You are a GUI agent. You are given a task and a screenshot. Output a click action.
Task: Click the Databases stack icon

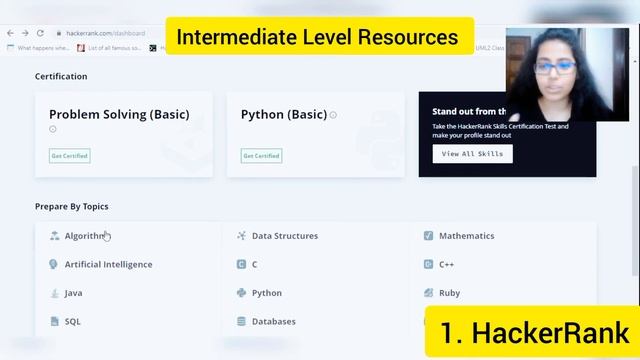pos(241,321)
